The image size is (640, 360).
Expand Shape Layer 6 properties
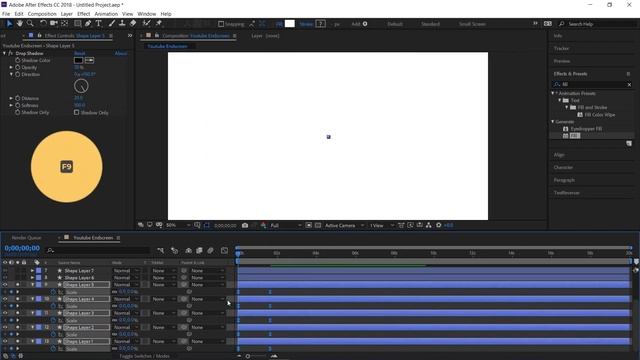(32, 278)
